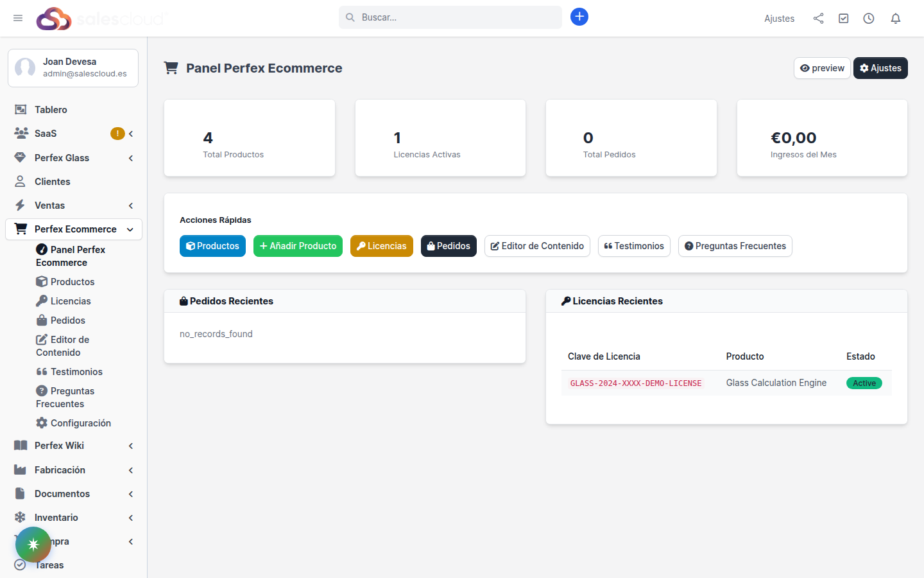Click the SaaS orange warning badge
Screen dimensions: 924x578
pos(117,134)
